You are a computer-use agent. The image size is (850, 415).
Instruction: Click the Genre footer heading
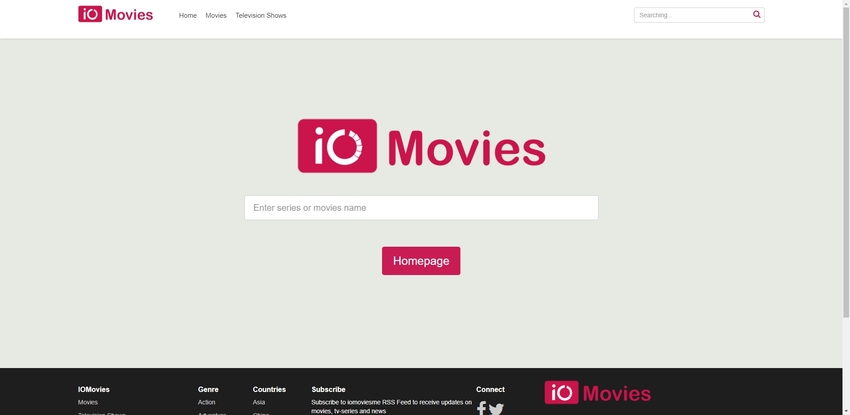tap(208, 390)
